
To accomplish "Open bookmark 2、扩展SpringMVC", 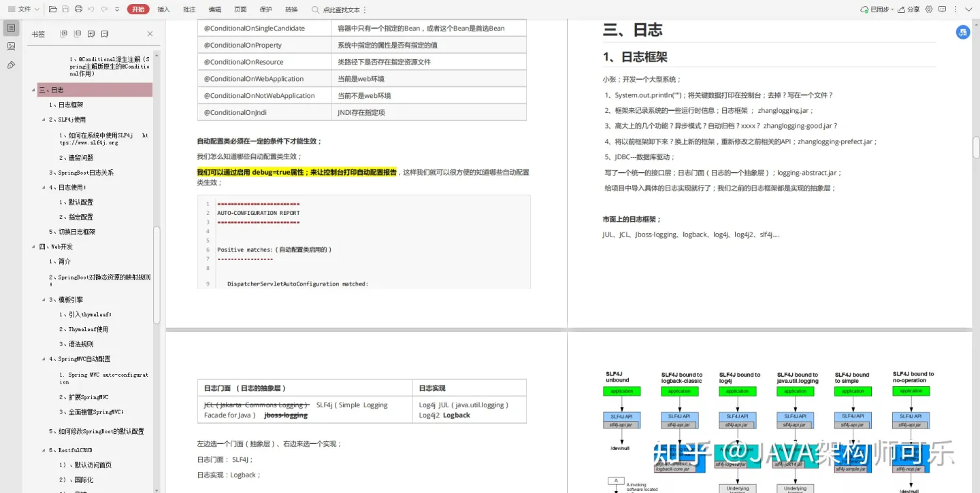I will pyautogui.click(x=83, y=397).
